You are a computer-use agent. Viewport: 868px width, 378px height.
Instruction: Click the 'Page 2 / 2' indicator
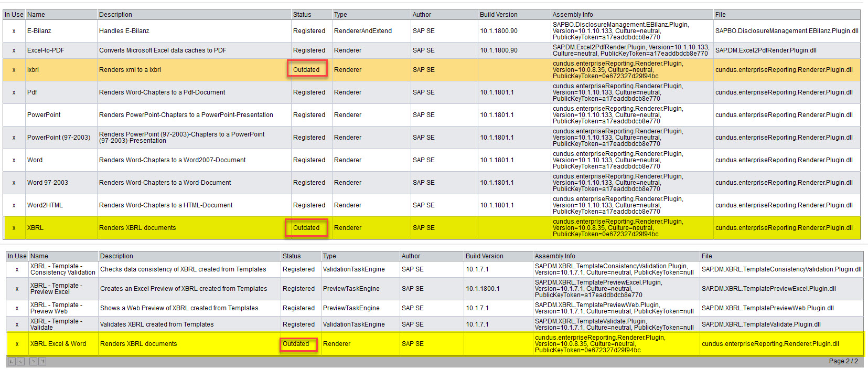pyautogui.click(x=843, y=361)
